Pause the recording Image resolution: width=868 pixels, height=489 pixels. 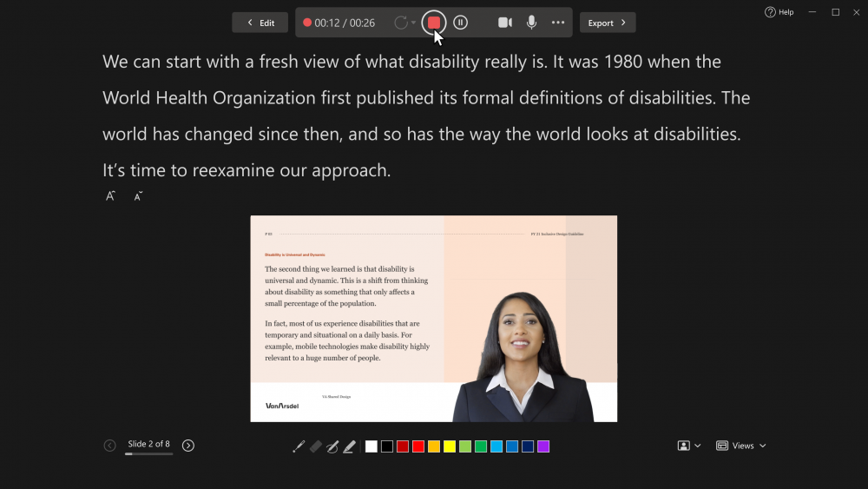[461, 23]
